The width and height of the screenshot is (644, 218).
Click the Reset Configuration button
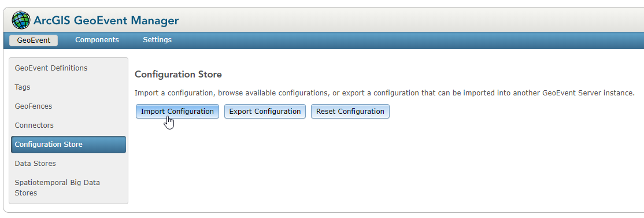coord(350,111)
